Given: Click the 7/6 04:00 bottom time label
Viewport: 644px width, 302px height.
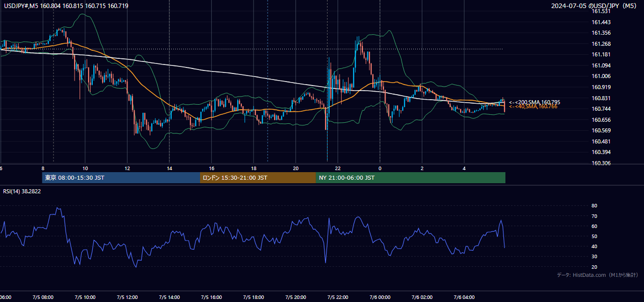Looking at the screenshot, I should 465,297.
